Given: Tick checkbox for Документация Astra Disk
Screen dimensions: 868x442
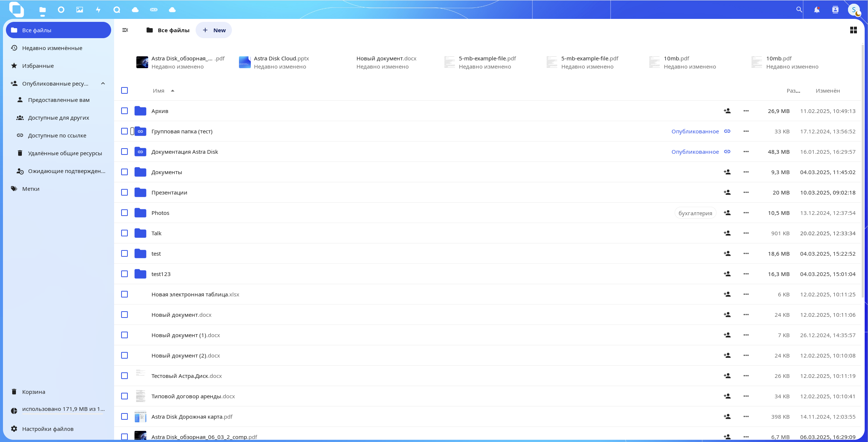Looking at the screenshot, I should (x=124, y=152).
